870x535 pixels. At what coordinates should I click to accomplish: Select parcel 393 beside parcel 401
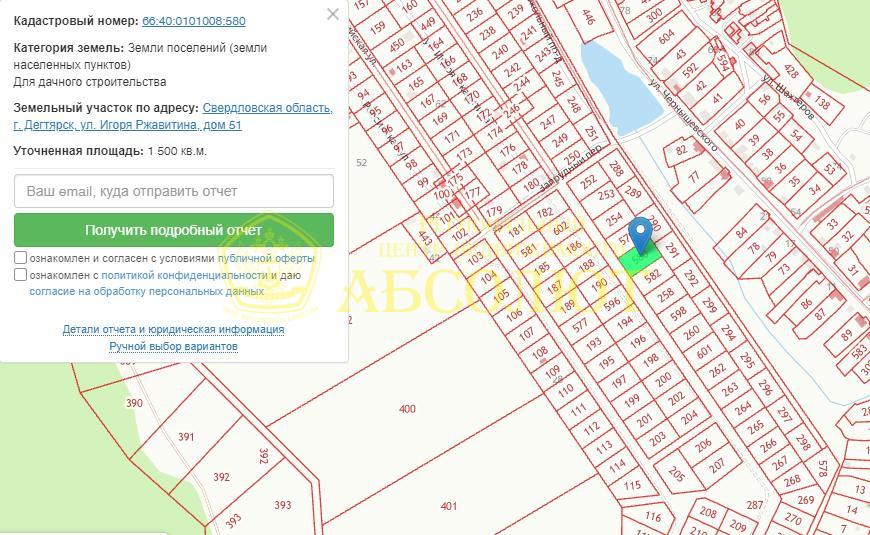pyautogui.click(x=282, y=505)
